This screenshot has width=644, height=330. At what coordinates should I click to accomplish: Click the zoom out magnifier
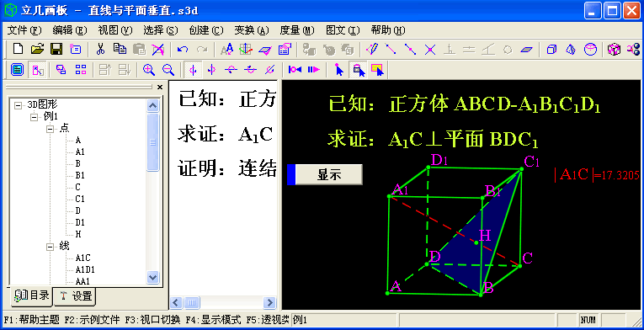coord(168,70)
